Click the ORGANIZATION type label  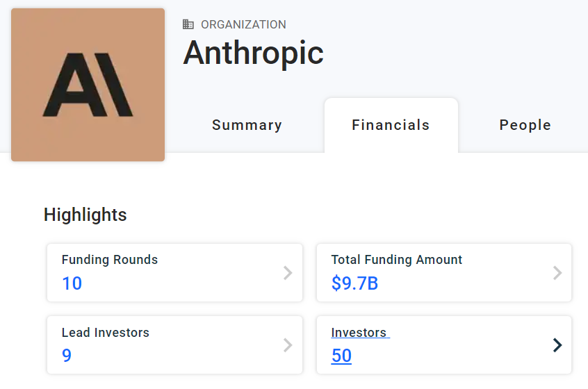244,24
